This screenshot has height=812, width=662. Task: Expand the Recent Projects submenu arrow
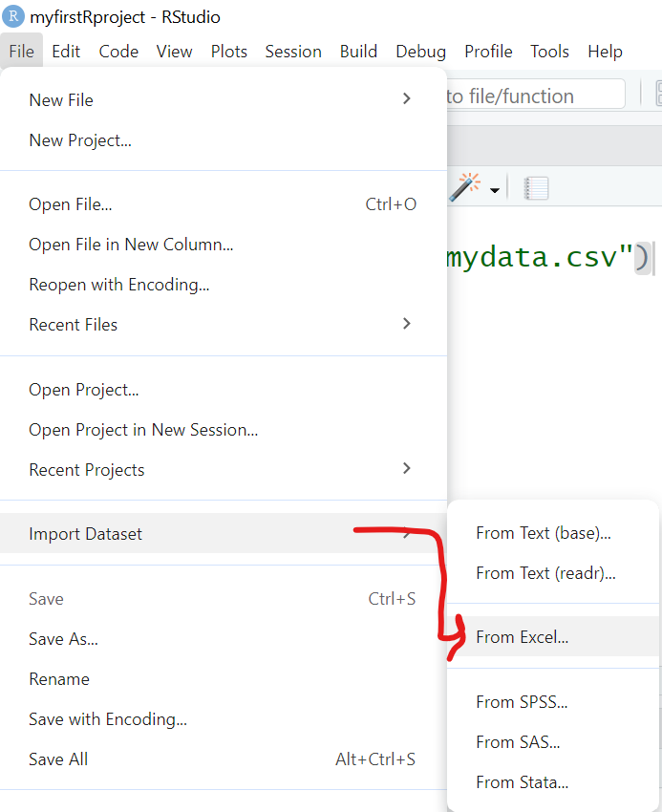click(407, 468)
